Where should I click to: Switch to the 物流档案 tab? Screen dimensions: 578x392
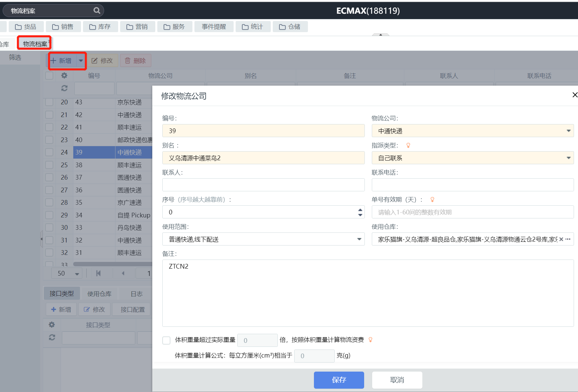point(35,44)
